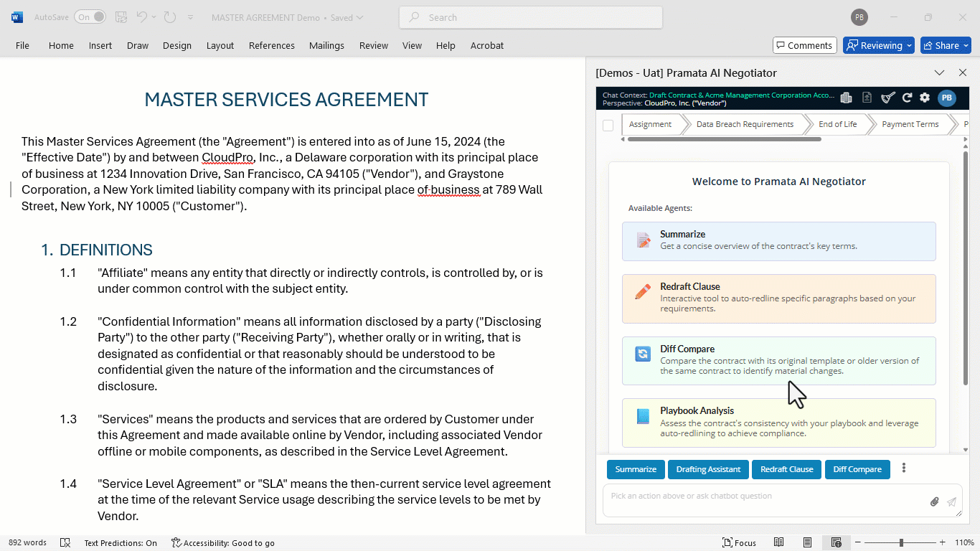Click the refresh icon in Pramata header
980x551 pixels.
click(x=907, y=98)
